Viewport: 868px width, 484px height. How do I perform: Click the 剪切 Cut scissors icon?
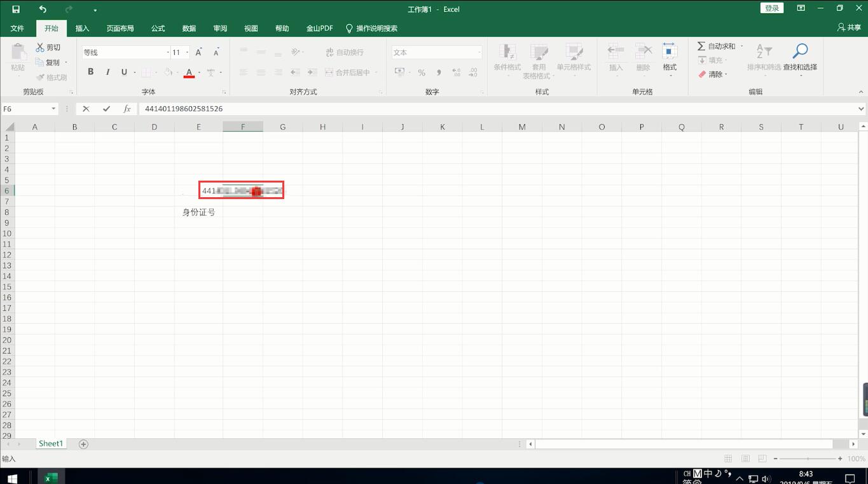pyautogui.click(x=40, y=47)
